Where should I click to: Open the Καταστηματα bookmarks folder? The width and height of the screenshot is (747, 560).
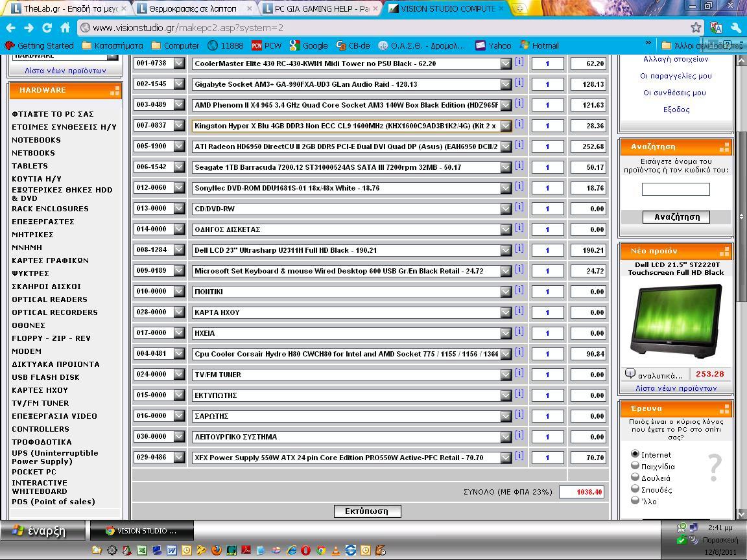tap(112, 46)
